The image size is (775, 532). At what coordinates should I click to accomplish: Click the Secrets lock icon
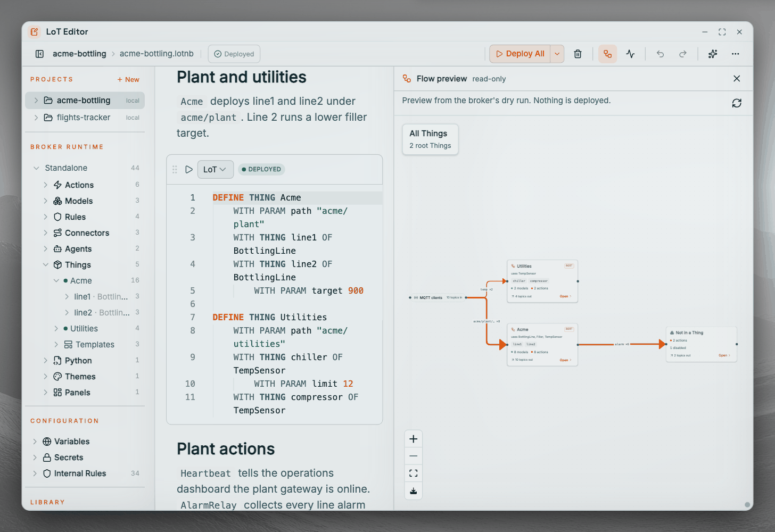coord(47,458)
